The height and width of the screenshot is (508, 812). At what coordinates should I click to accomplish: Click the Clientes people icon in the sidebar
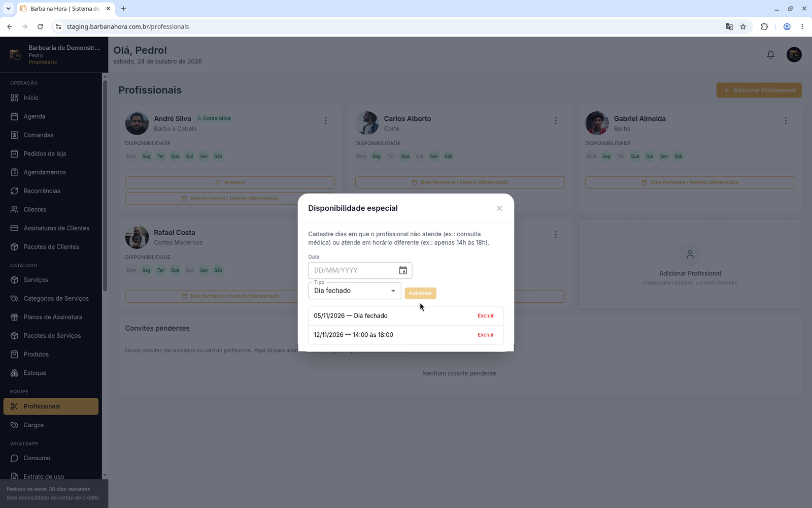[14, 209]
